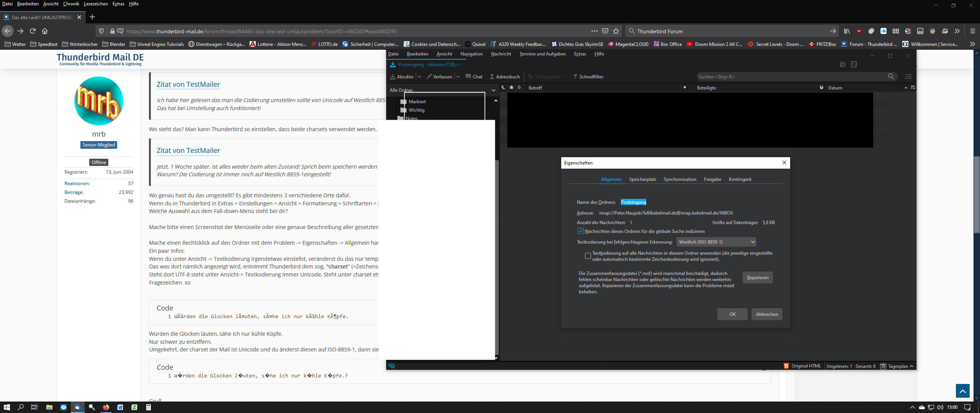This screenshot has height=413, width=980.
Task: Open the Synchronisation tab
Action: pos(679,179)
